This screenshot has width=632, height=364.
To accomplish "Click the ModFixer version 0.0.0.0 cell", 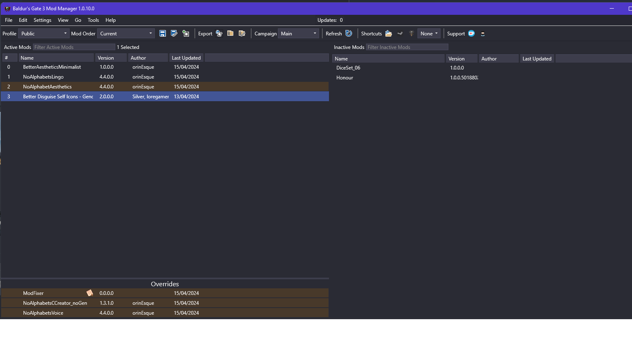I will 107,293.
